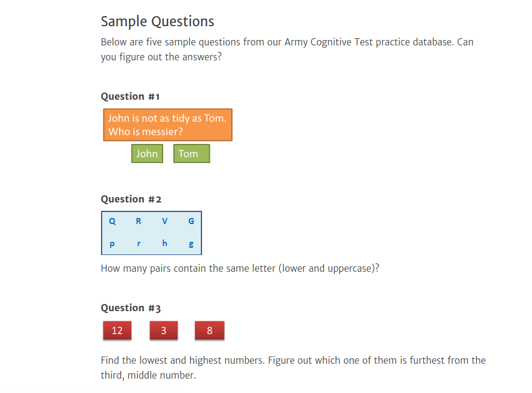Click the red number 12 tile
Viewport: 532px width, 393px height.
[x=117, y=330]
